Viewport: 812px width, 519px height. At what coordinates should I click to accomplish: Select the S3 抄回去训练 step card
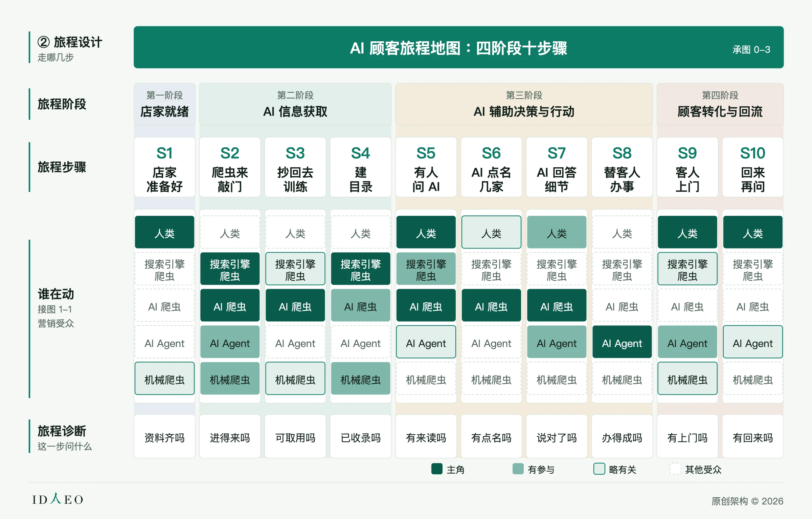(x=295, y=167)
